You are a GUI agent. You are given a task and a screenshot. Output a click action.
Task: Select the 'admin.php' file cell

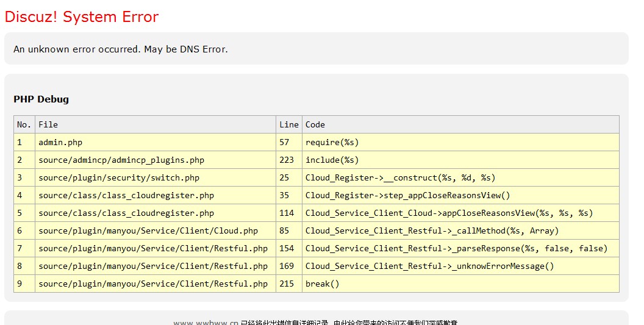156,142
